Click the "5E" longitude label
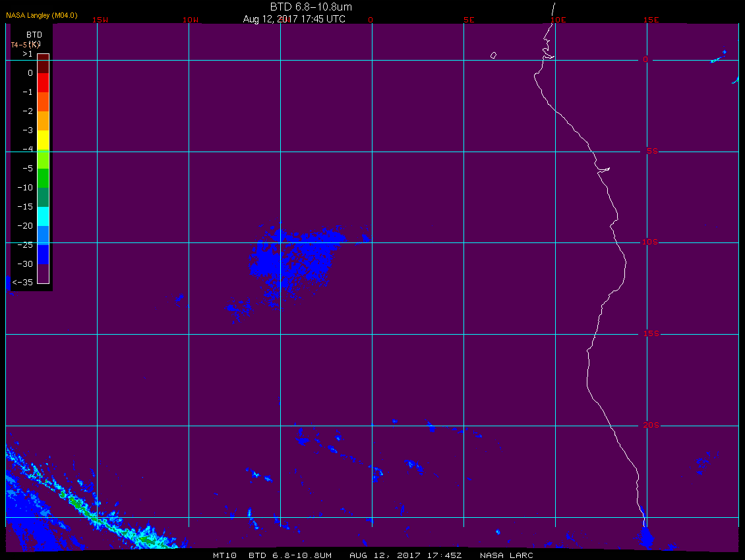This screenshot has width=745, height=560. (x=469, y=20)
